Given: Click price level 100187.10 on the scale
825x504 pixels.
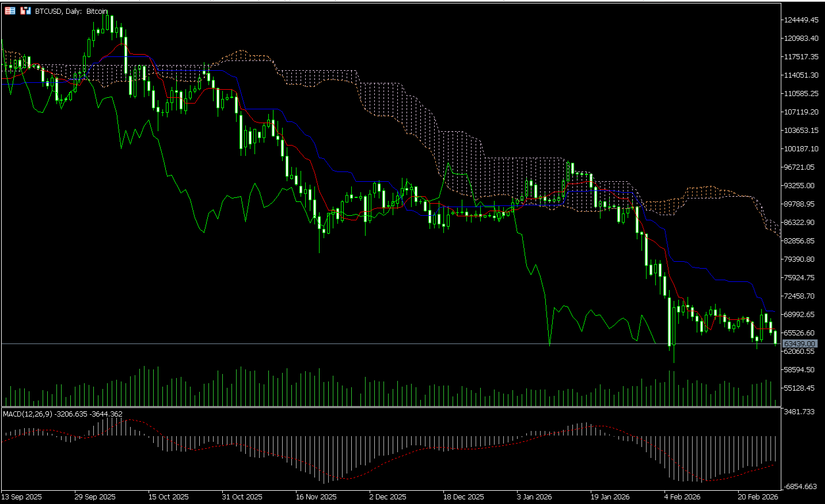Looking at the screenshot, I should click(x=801, y=149).
